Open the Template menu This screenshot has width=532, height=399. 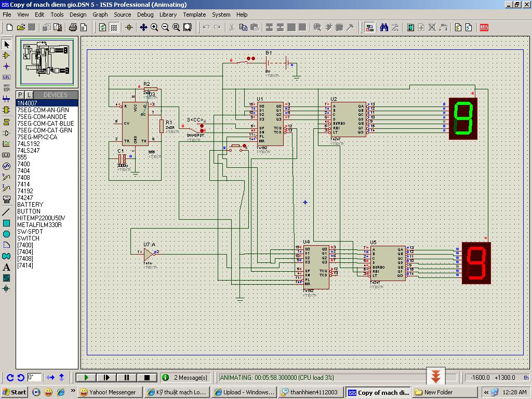pyautogui.click(x=194, y=15)
